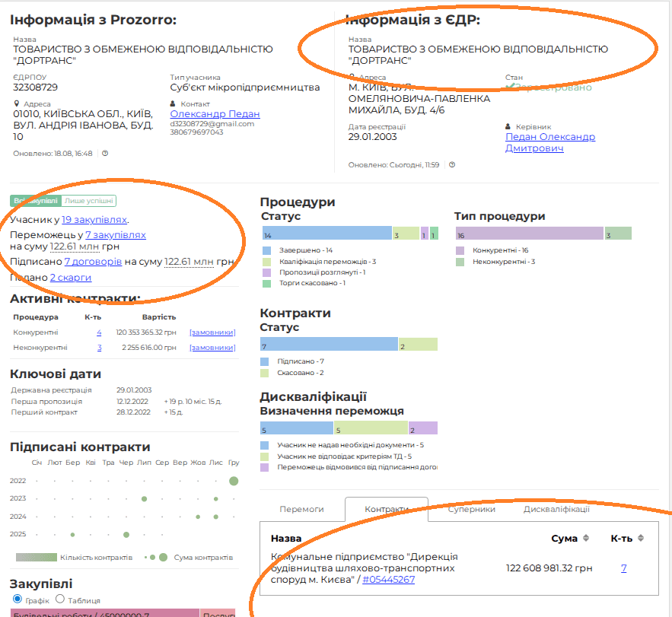Viewport: 672px width, 617px height.
Task: Open the Суперники tab
Action: pos(471,509)
